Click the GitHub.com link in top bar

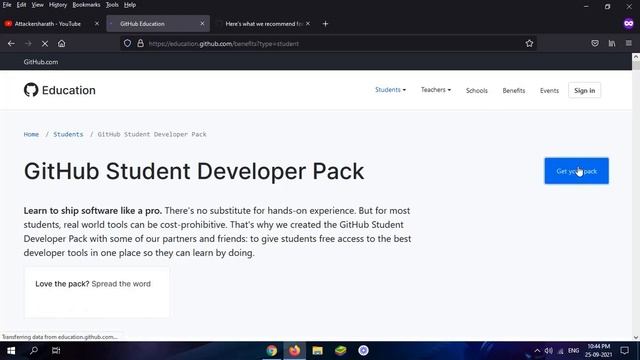click(40, 62)
